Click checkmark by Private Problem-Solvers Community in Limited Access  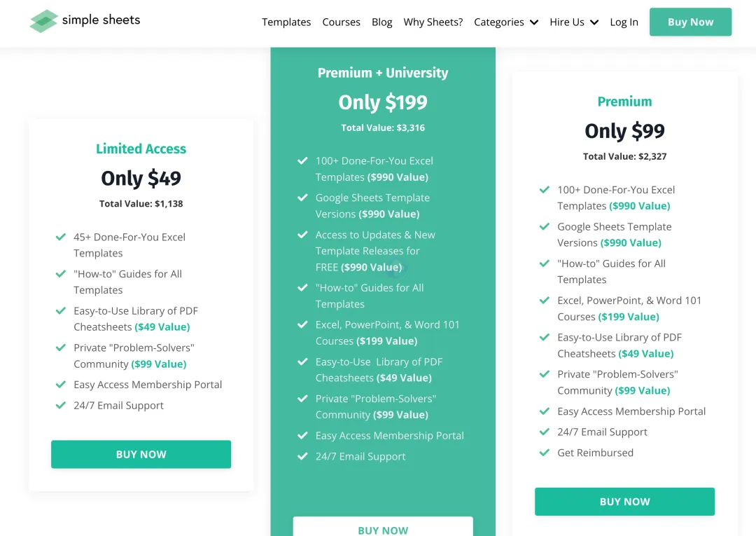61,348
